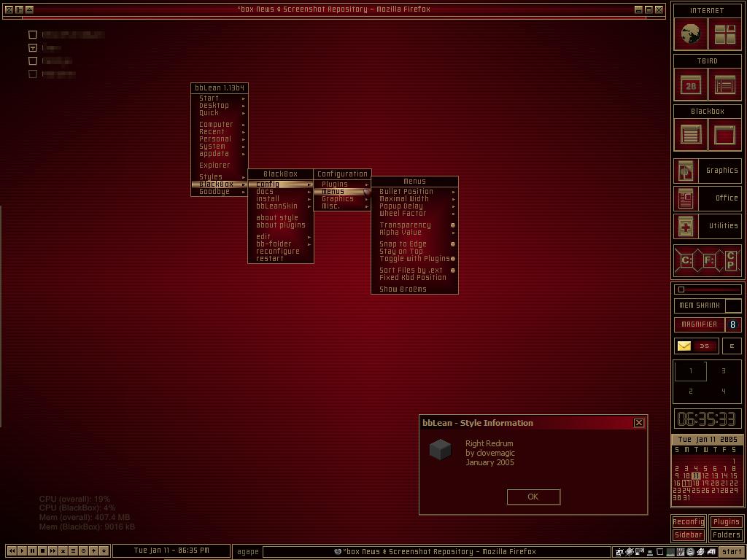Click the playlist lines icon in the player bar

click(x=73, y=551)
